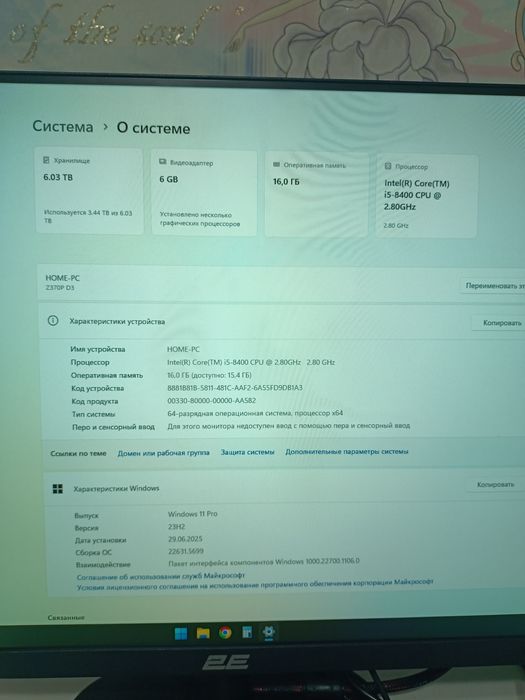Open the Видеоадаптер 6 GB card
The image size is (525, 700).
204,193
